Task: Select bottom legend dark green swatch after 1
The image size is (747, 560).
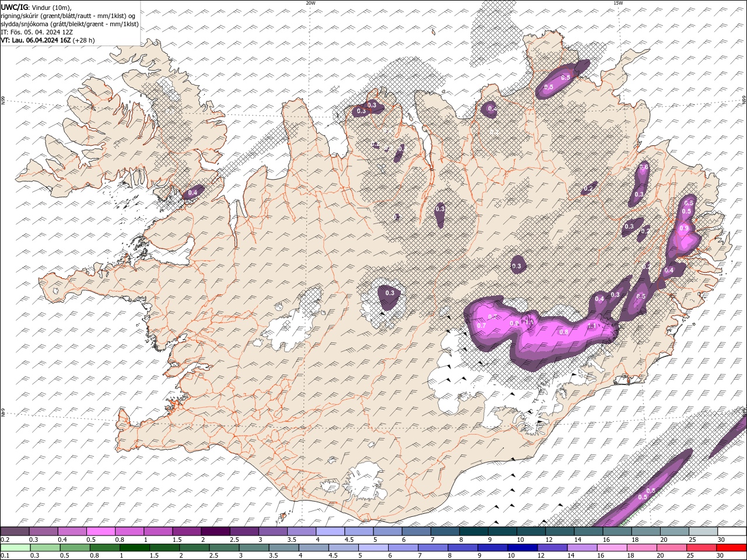Action: 134,548
